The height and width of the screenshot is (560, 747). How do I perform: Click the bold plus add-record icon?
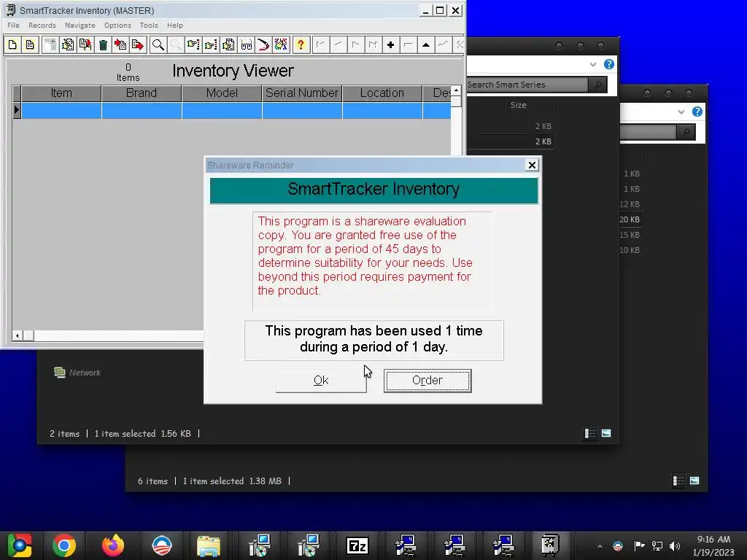tap(391, 44)
